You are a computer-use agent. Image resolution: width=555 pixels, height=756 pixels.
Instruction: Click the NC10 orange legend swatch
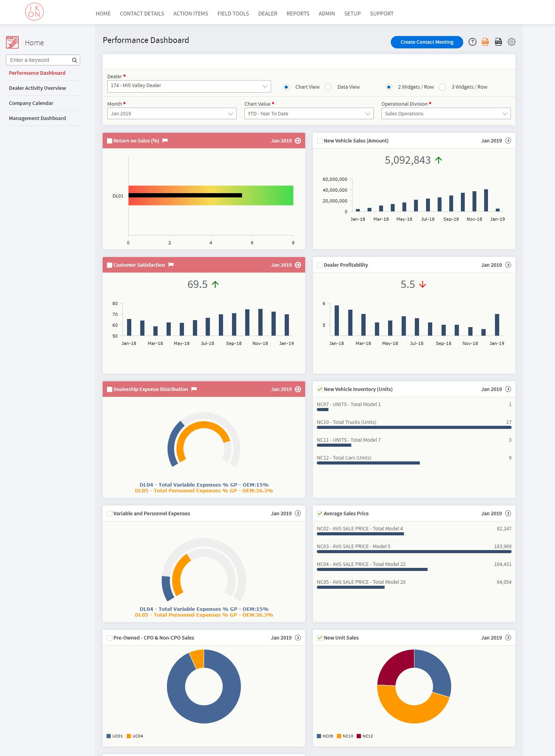[x=339, y=736]
